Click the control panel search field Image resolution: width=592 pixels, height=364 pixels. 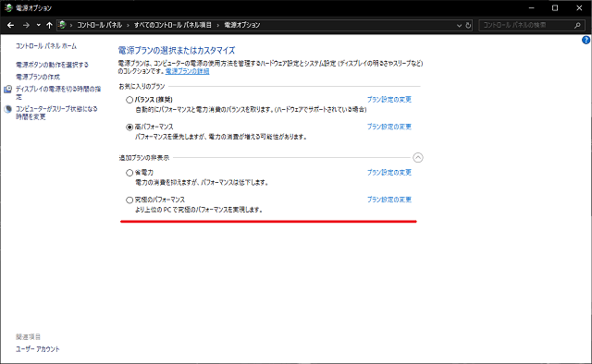526,25
